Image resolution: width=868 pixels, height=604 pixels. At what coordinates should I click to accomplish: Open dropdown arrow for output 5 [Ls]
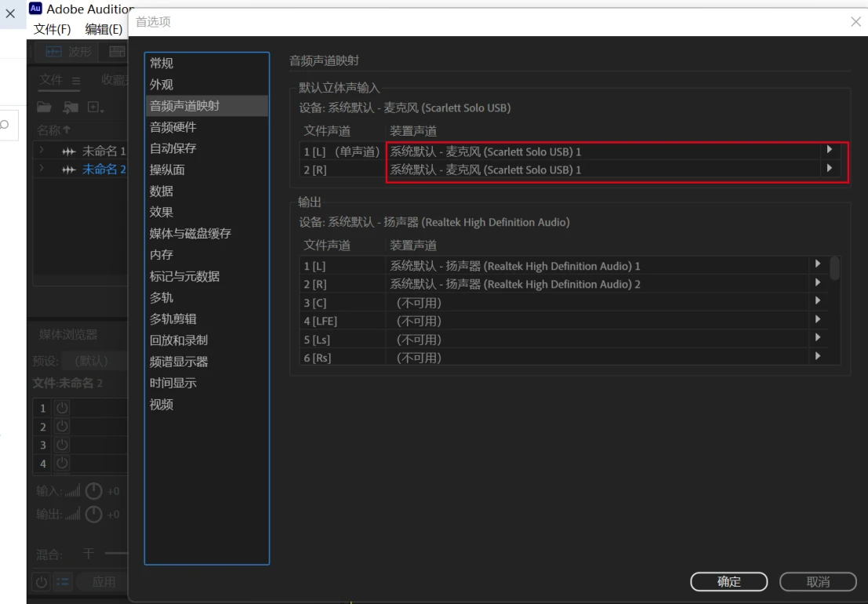point(818,338)
